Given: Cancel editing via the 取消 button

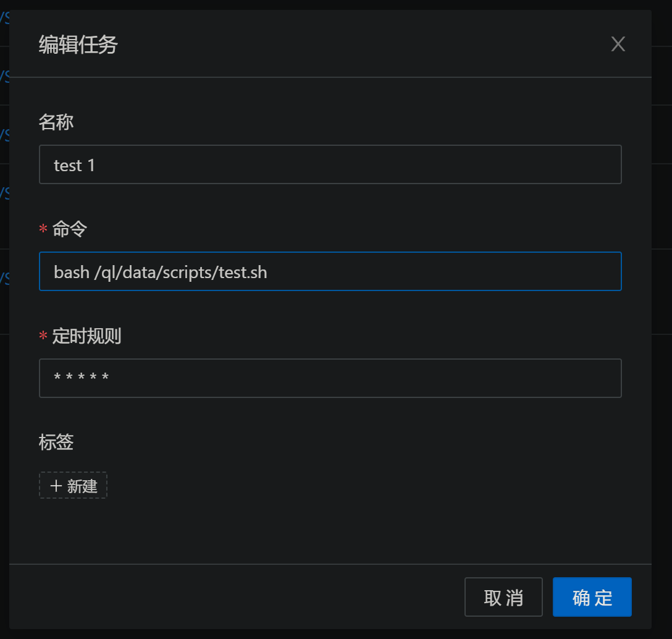Looking at the screenshot, I should click(x=503, y=596).
